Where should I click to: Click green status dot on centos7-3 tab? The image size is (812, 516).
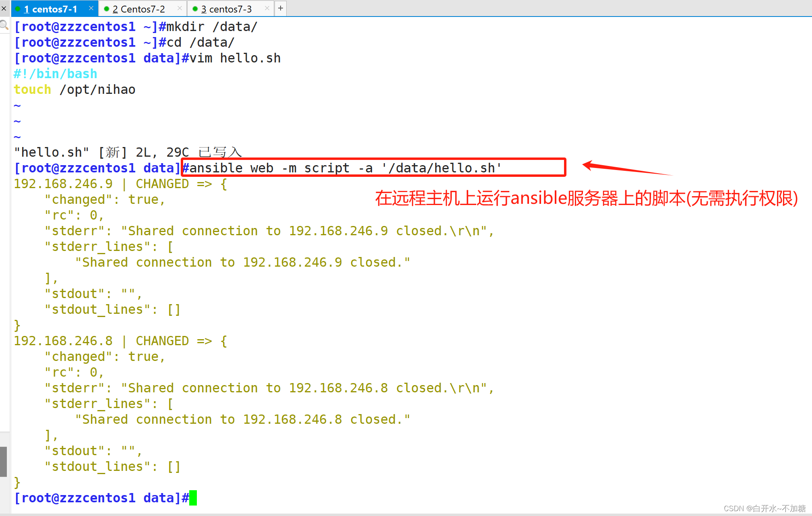pyautogui.click(x=195, y=9)
